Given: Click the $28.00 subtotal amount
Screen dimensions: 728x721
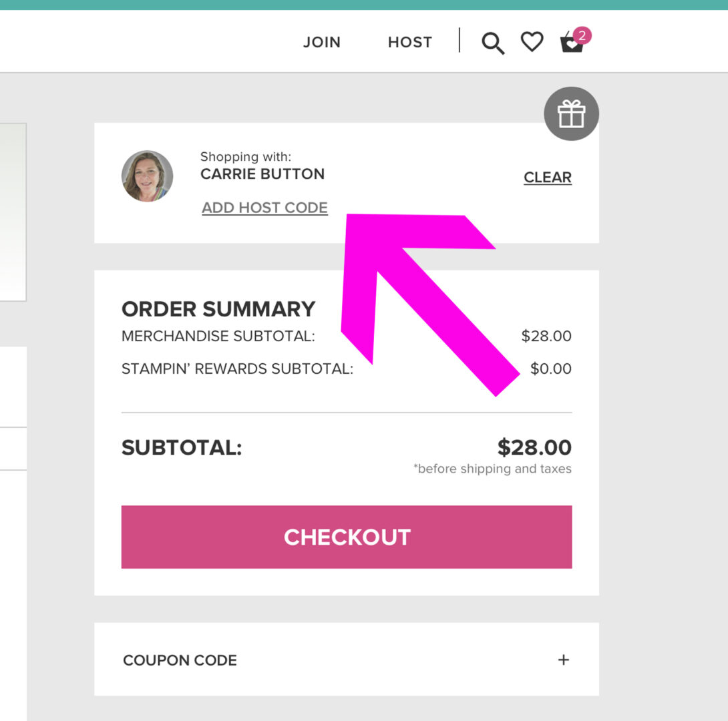Looking at the screenshot, I should coord(534,447).
